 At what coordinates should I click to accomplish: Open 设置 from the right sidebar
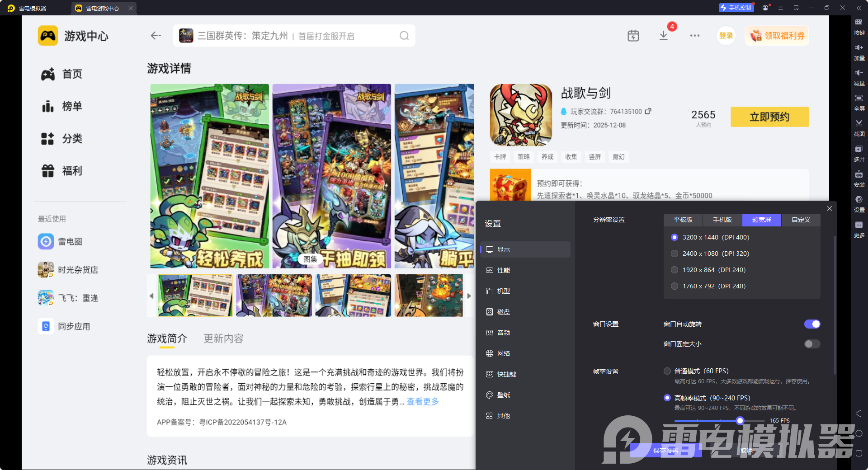coord(859,203)
